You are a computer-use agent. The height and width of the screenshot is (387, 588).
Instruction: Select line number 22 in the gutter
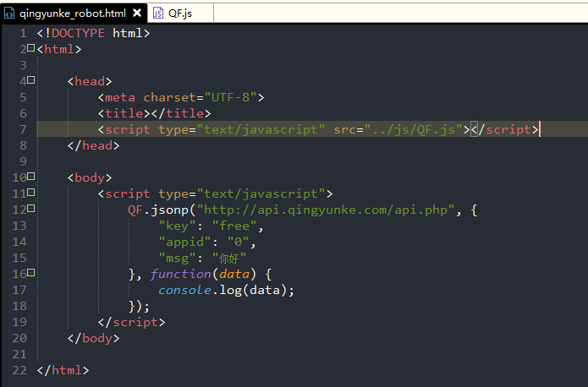coord(19,370)
